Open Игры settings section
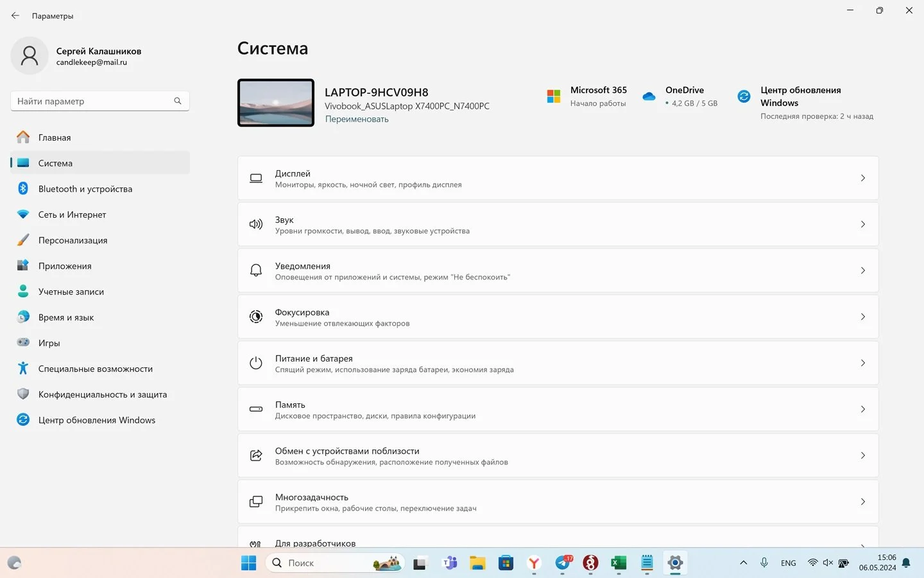 [x=99, y=343]
